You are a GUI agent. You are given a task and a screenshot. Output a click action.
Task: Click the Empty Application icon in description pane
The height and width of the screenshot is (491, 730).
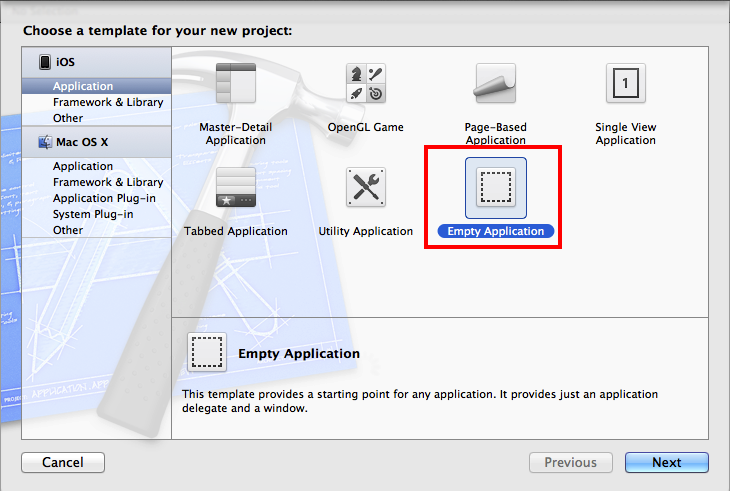[207, 352]
